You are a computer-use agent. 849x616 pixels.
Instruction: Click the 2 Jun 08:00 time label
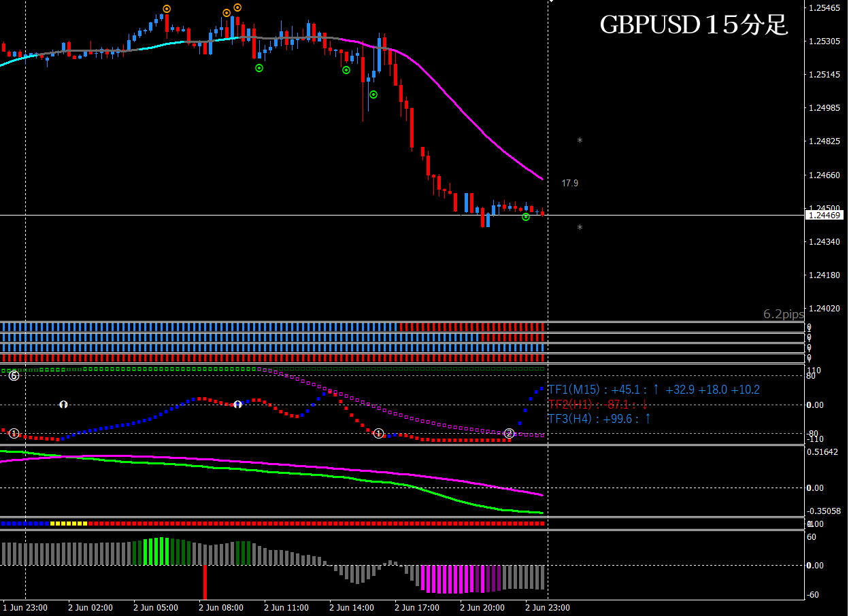point(221,608)
